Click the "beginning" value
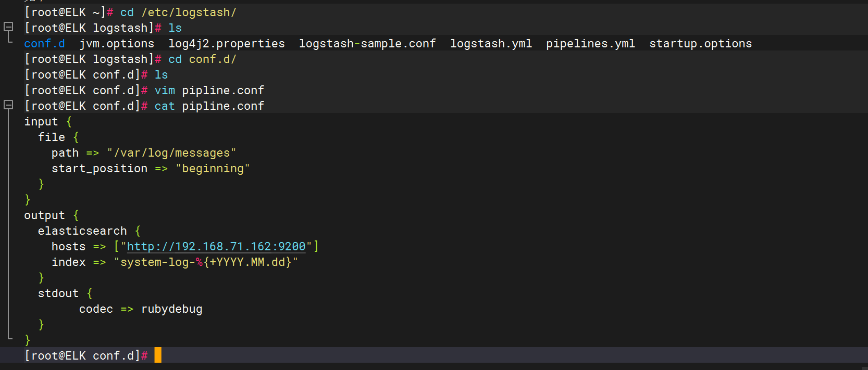The width and height of the screenshot is (868, 370). tap(213, 169)
